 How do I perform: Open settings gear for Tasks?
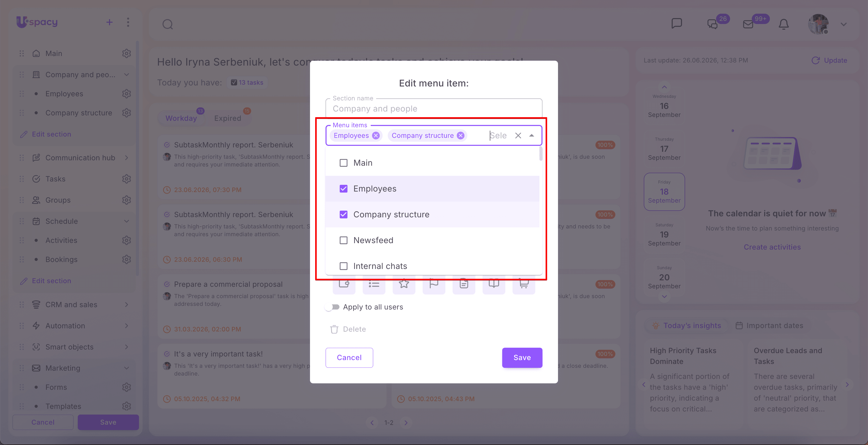126,179
